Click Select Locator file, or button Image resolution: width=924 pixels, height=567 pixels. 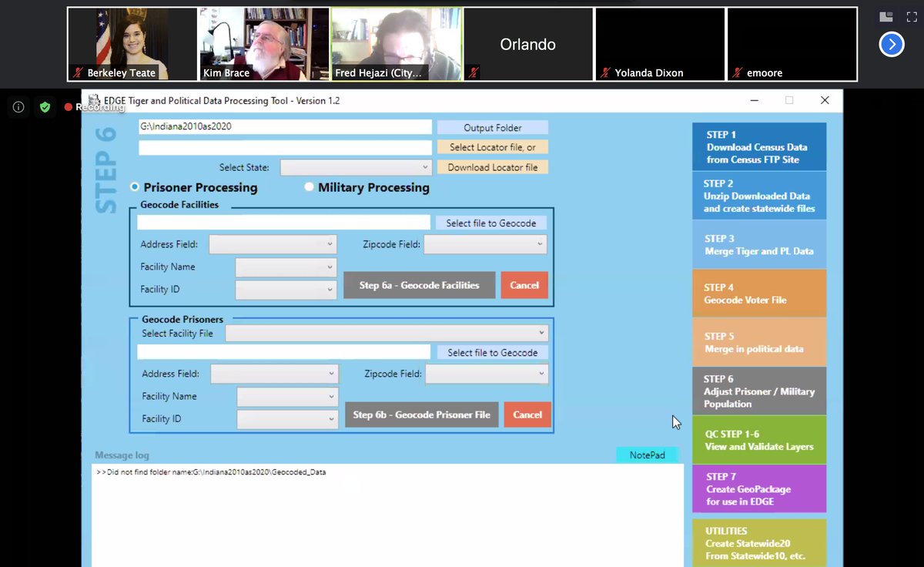point(493,147)
